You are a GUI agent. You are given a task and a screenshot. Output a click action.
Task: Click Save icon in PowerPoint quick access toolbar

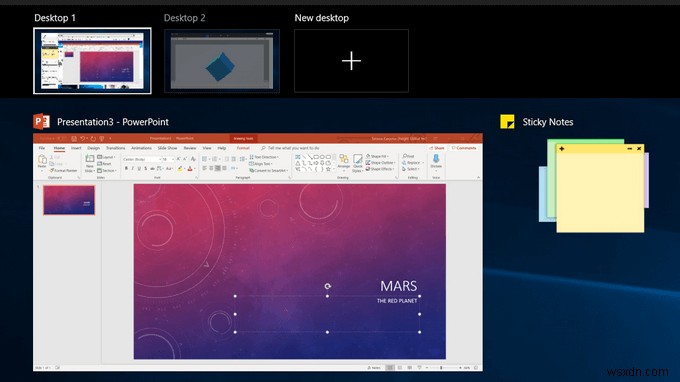click(x=74, y=138)
